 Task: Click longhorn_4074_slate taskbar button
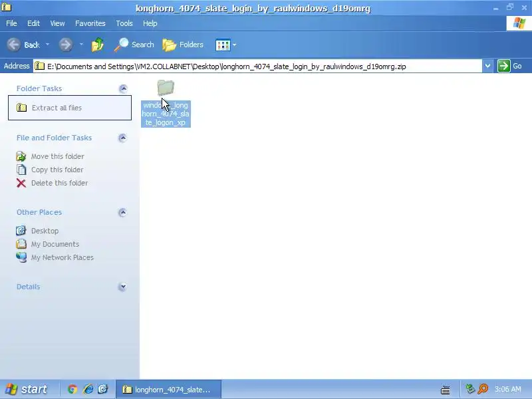tap(168, 390)
